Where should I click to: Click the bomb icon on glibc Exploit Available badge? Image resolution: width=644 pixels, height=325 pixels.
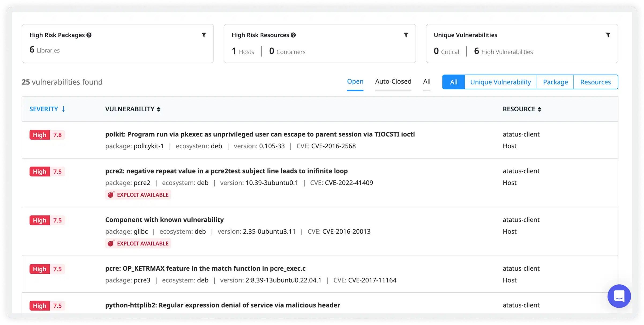pos(111,243)
